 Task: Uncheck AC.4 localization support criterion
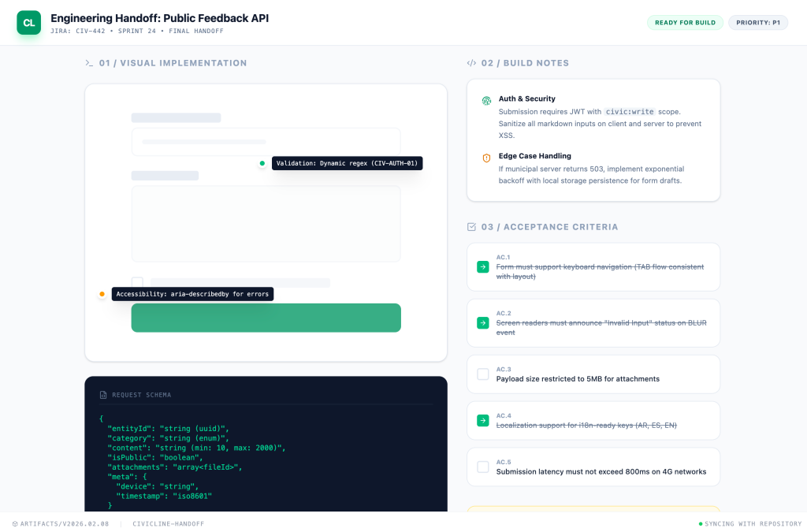coord(483,421)
